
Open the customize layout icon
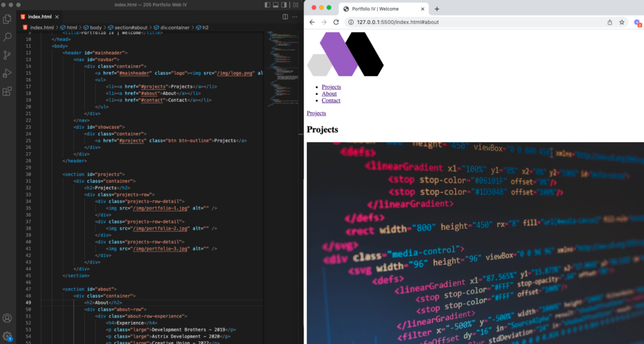pos(296,5)
